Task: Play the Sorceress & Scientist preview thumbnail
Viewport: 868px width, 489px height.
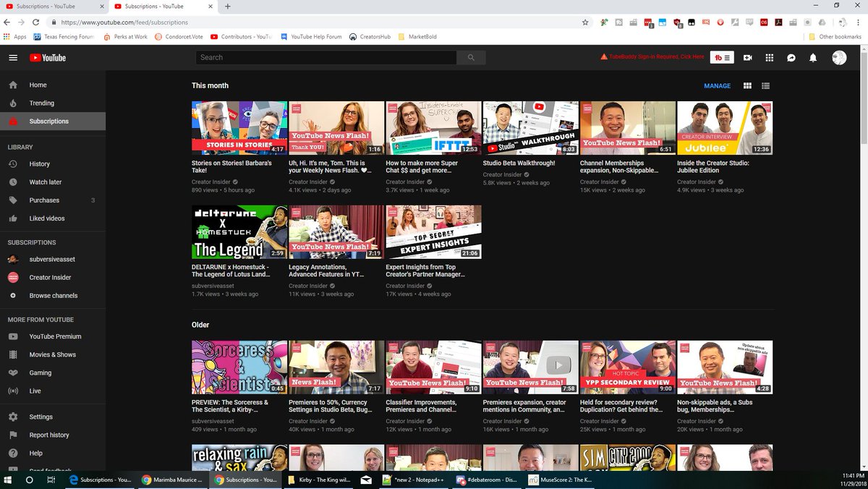Action: 239,367
